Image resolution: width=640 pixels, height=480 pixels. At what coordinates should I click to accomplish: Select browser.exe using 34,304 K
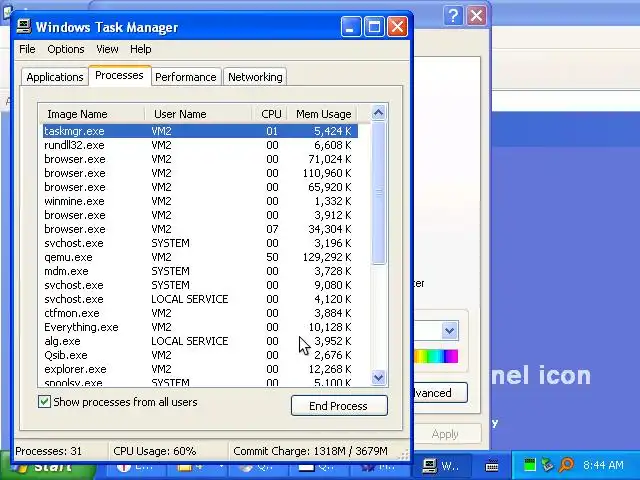[200, 229]
